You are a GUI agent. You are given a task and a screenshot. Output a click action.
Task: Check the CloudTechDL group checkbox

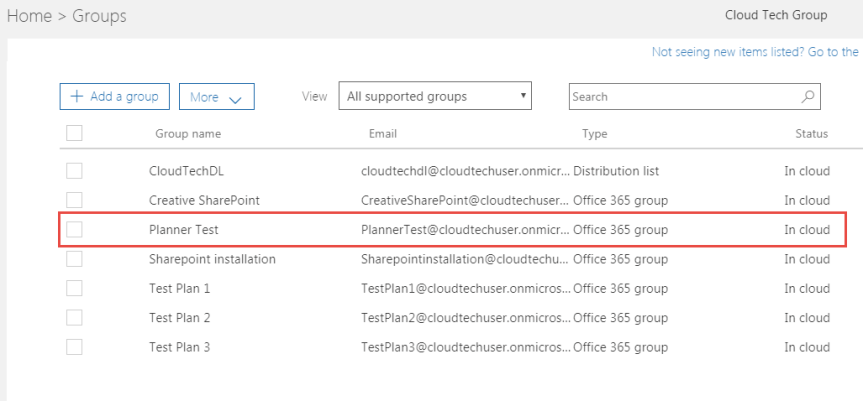tap(73, 171)
